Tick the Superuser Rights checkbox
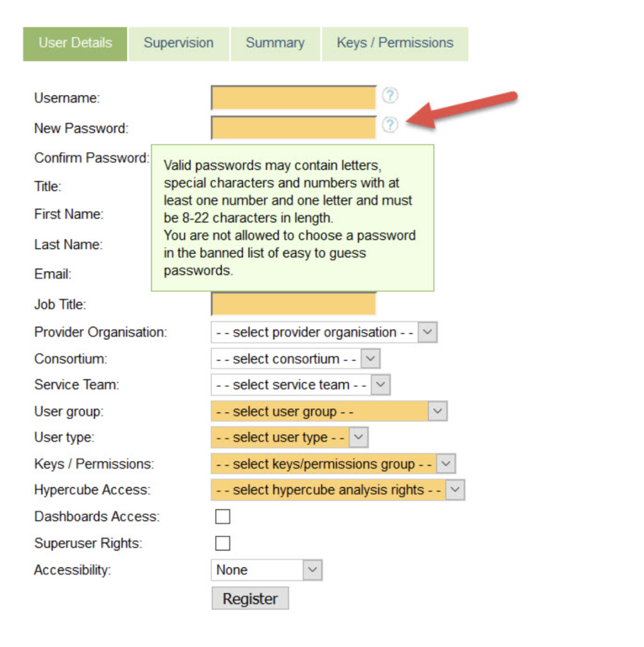Screen dimensions: 644x647 click(222, 543)
